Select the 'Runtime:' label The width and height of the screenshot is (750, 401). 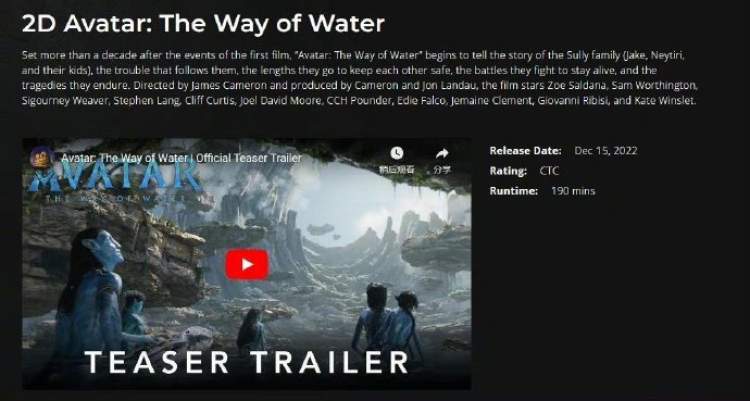pos(514,191)
